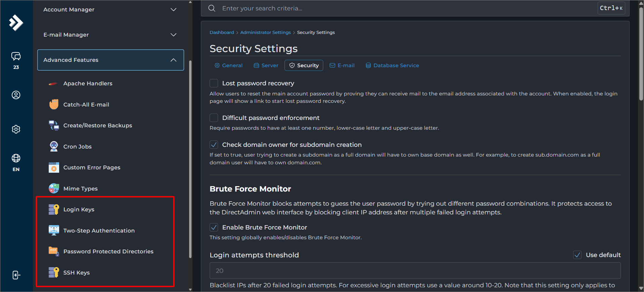Click the DirectAdmin logo icon
This screenshot has height=292, width=644.
pos(16,23)
